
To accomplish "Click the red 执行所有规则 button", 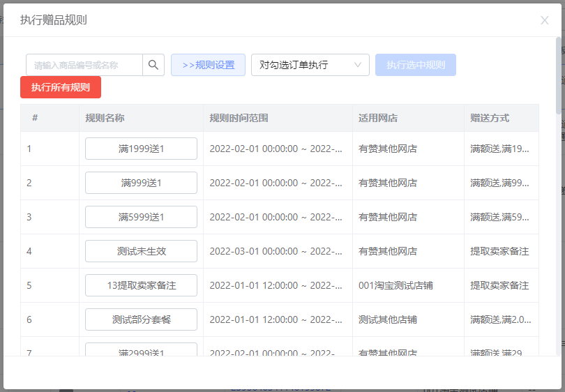I will click(x=61, y=87).
